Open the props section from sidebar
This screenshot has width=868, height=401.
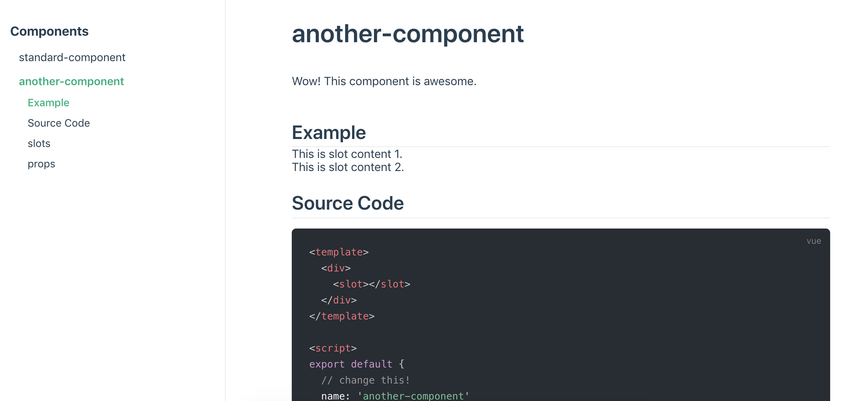tap(41, 163)
